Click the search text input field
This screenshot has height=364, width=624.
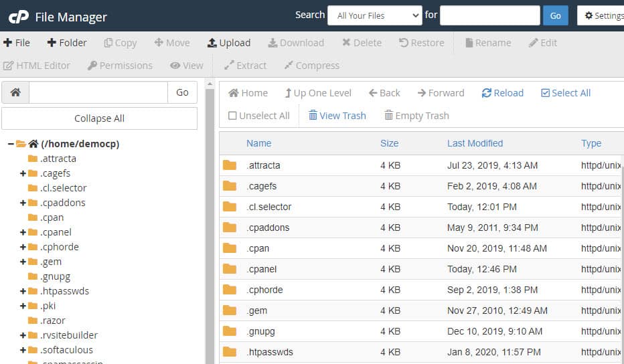pyautogui.click(x=489, y=15)
